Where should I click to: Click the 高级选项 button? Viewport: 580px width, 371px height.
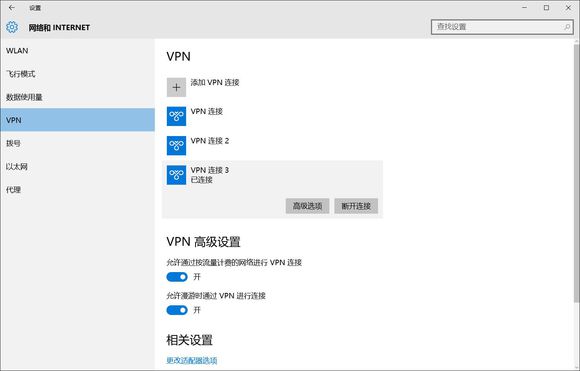(x=307, y=206)
